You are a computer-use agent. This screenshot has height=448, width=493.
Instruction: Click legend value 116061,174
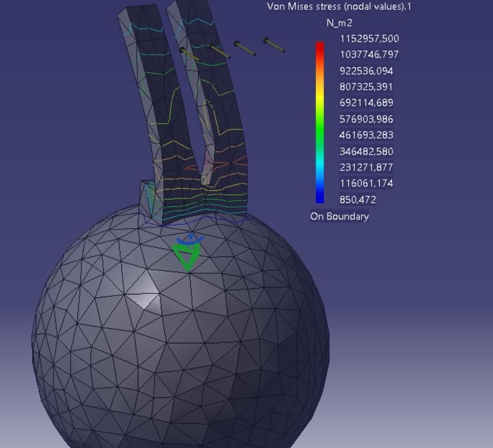(366, 183)
